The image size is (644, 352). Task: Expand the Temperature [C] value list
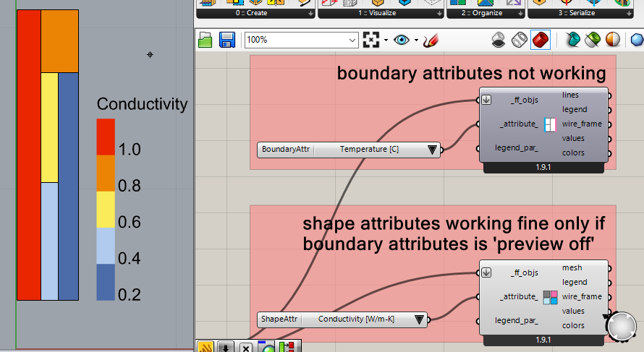[x=432, y=150]
